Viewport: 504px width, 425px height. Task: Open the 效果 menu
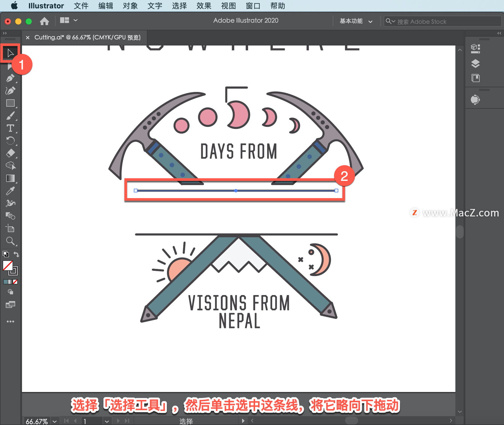click(204, 6)
